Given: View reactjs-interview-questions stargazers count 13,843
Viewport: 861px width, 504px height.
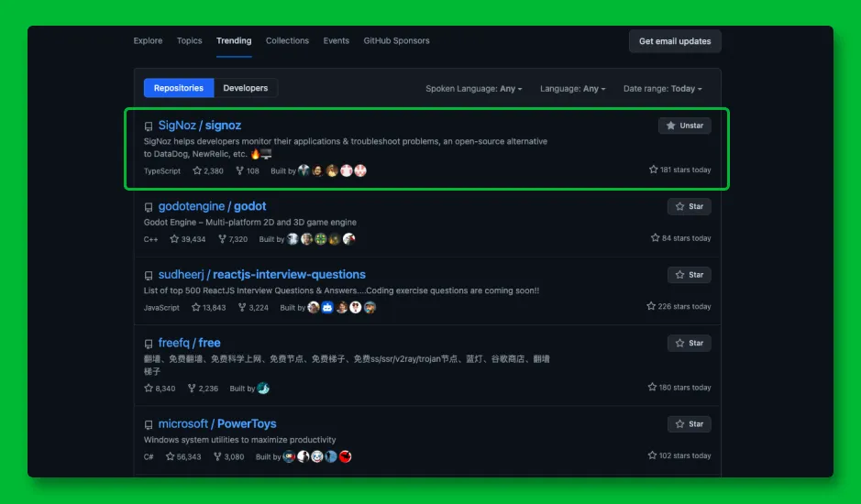Looking at the screenshot, I should [x=209, y=308].
